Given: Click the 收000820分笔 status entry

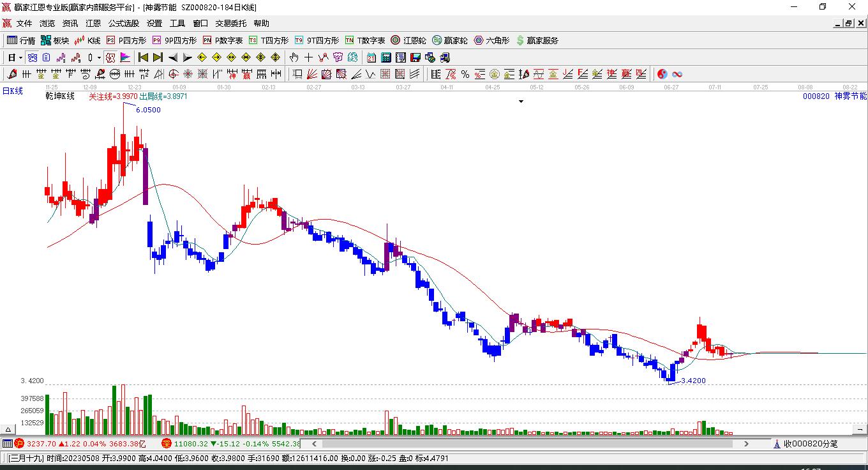Looking at the screenshot, I should pyautogui.click(x=811, y=444).
